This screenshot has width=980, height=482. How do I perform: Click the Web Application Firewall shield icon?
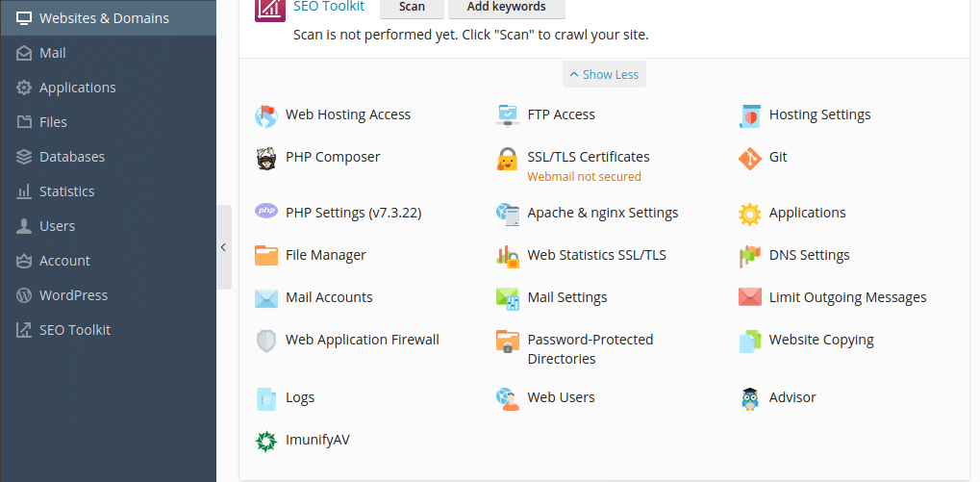(x=266, y=342)
